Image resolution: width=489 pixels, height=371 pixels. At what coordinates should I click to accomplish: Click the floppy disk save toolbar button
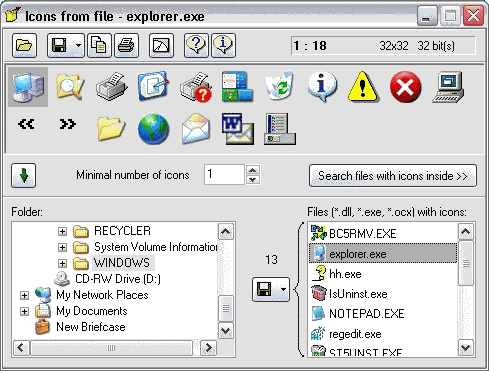59,45
